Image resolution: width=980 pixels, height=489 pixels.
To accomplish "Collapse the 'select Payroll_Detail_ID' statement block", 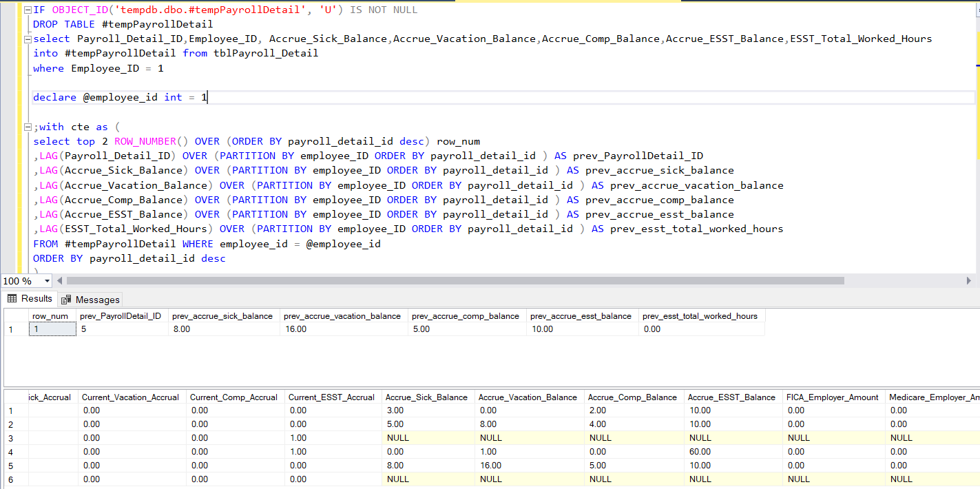I will click(28, 39).
